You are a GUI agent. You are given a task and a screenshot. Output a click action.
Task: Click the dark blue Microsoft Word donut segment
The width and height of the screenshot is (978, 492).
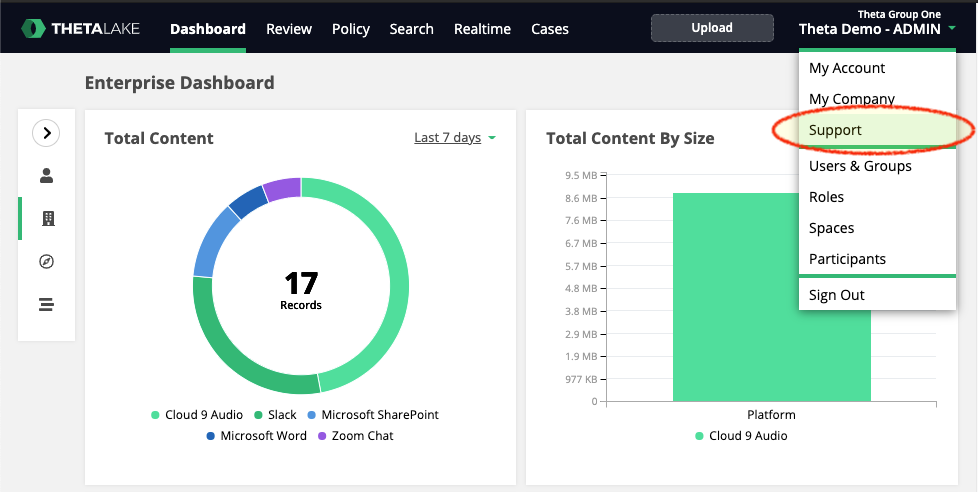(248, 201)
